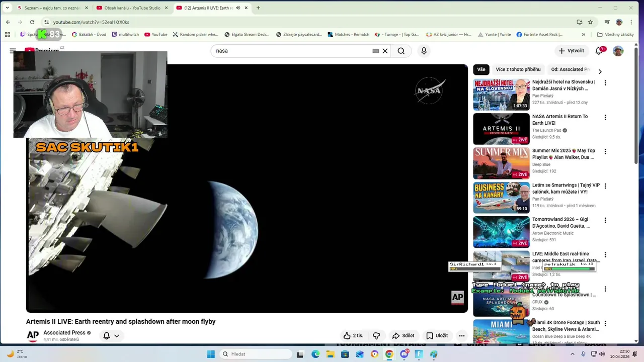The height and width of the screenshot is (362, 644).
Task: Open the Random picker bookmark
Action: [195, 35]
